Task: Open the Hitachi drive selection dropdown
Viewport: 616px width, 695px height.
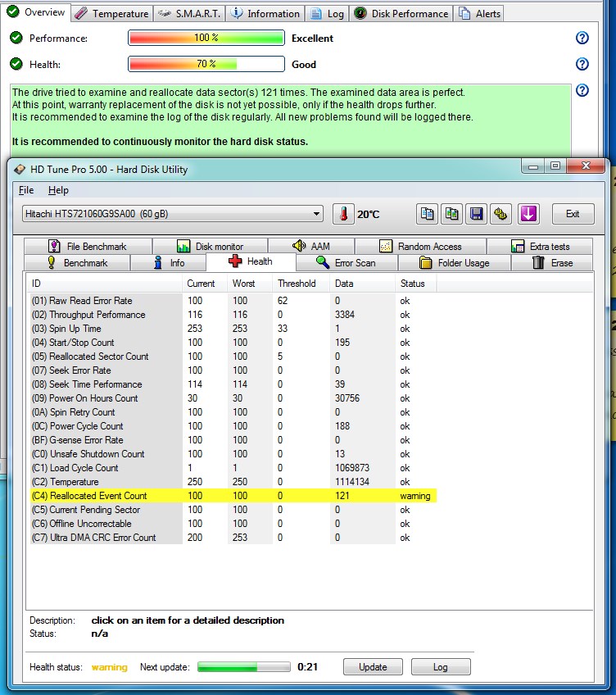Action: [x=172, y=214]
